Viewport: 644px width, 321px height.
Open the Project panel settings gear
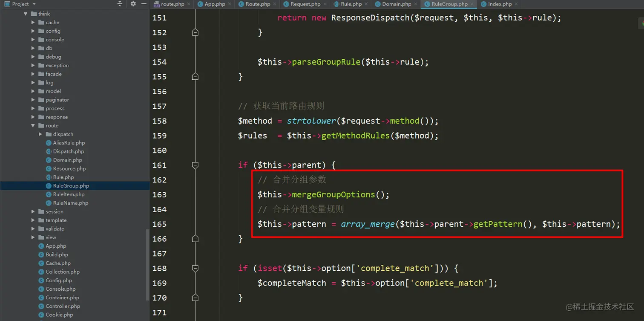pyautogui.click(x=133, y=4)
